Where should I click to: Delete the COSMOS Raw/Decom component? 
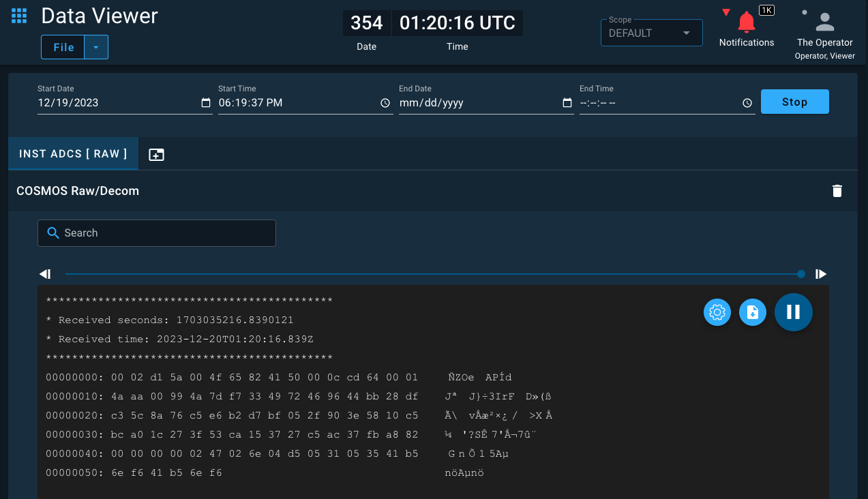coord(837,191)
